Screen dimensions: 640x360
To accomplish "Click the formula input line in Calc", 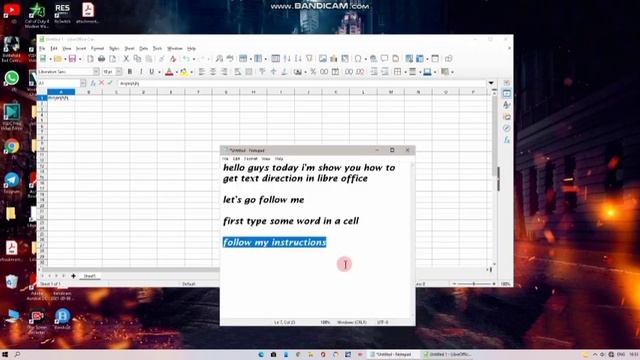I will coord(302,83).
